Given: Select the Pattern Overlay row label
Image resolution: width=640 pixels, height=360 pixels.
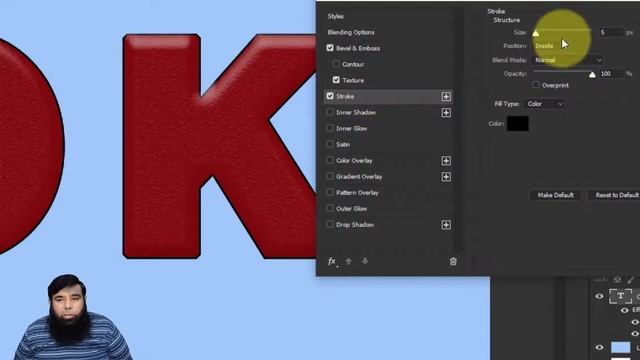Looking at the screenshot, I should pyautogui.click(x=357, y=193).
